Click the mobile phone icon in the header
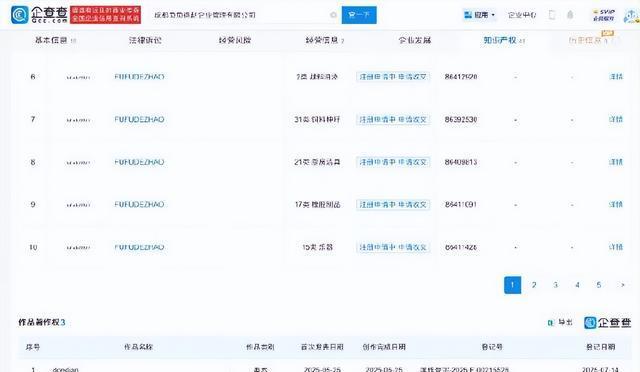The width and height of the screenshot is (640, 372). tap(552, 15)
